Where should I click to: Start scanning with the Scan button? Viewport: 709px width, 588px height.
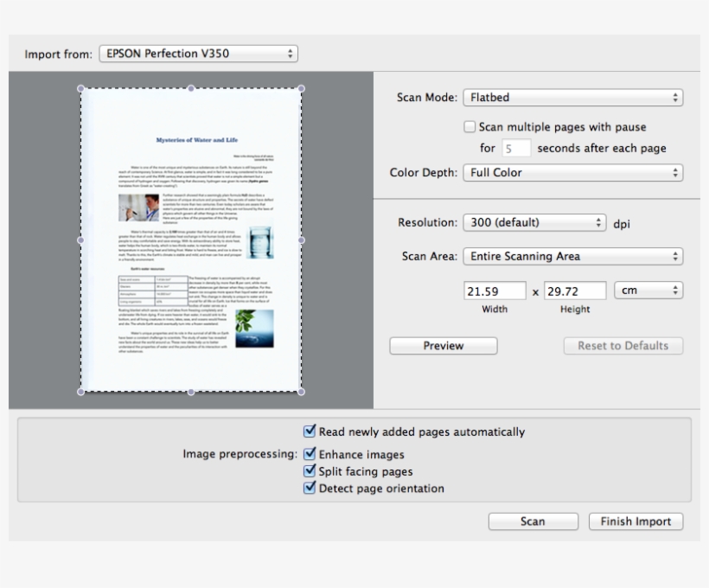pos(533,521)
